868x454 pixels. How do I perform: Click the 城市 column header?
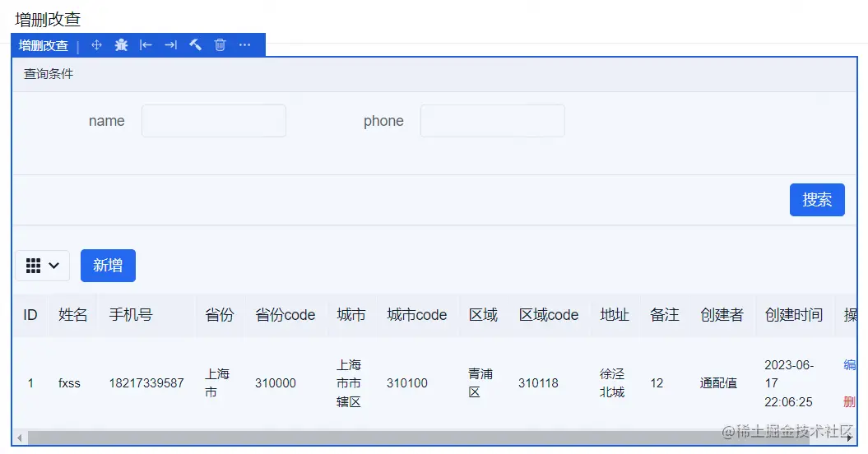pos(351,315)
